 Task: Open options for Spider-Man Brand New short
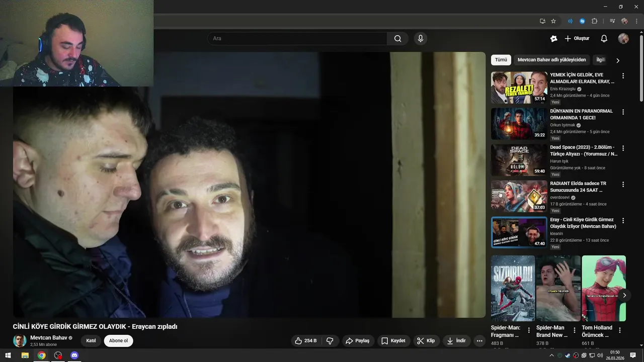[x=574, y=330]
